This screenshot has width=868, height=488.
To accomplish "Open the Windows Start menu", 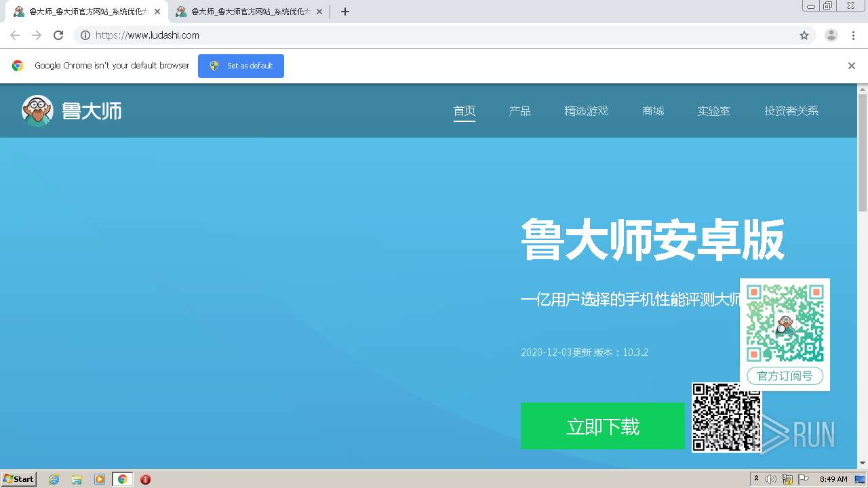I will (19, 479).
